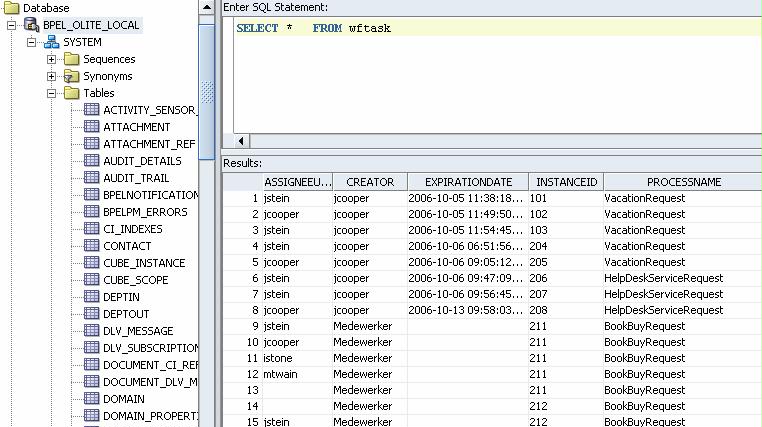The height and width of the screenshot is (427, 762).
Task: Click assignee cell istone in row 11
Action: coord(278,359)
